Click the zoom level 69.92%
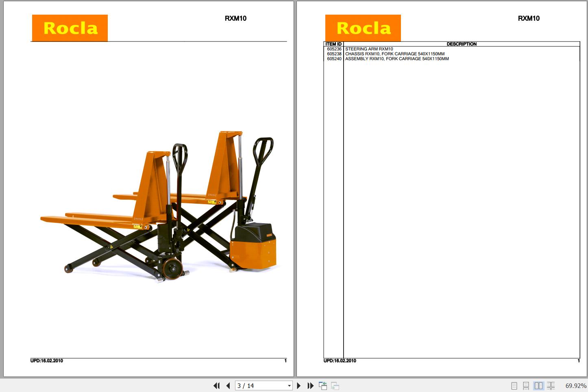This screenshot has height=392, width=588. [x=576, y=385]
